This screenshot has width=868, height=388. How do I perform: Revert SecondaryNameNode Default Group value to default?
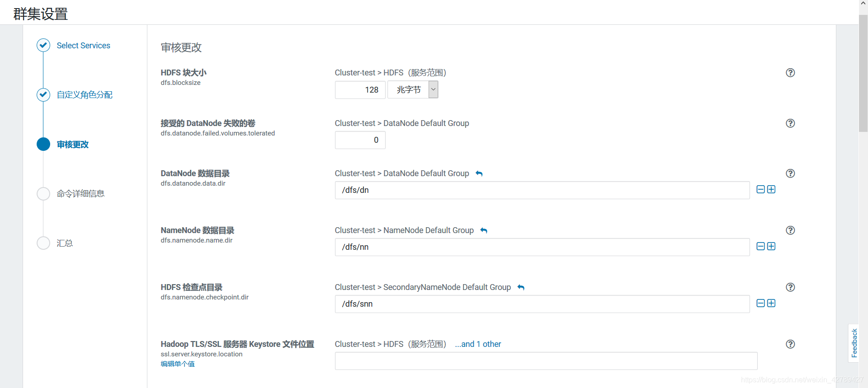tap(521, 287)
